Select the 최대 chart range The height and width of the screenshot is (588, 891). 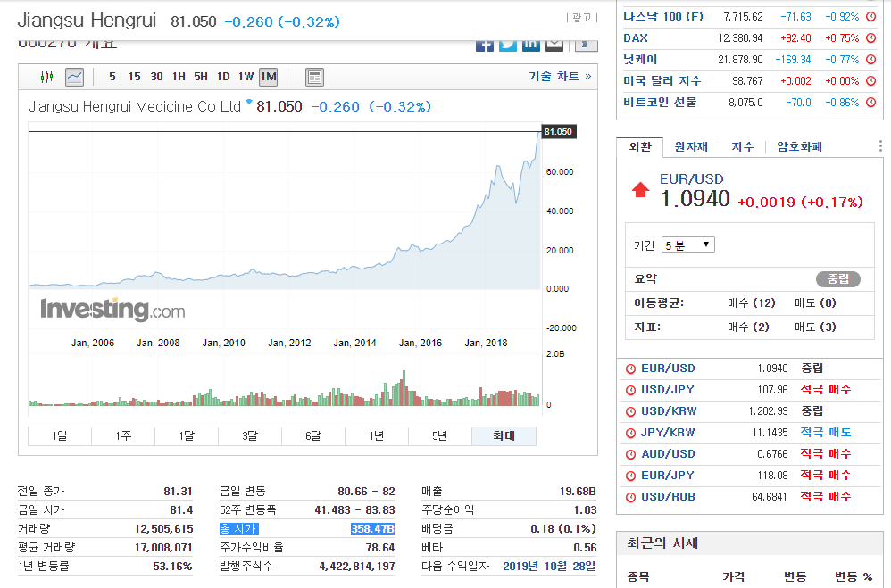pos(504,435)
